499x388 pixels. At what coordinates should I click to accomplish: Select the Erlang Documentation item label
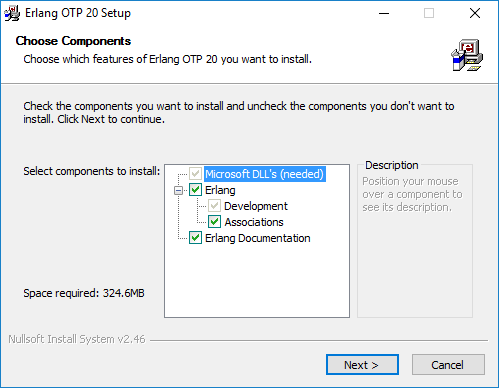(x=258, y=238)
